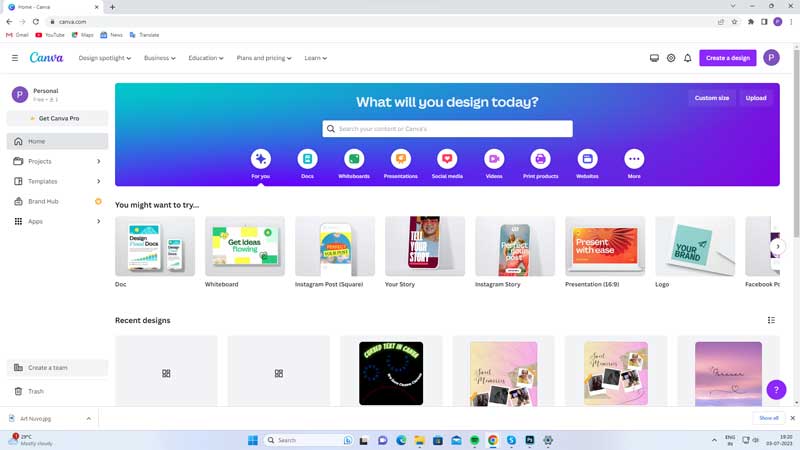
Task: Open Chrome extensions puzzle icon
Action: click(751, 22)
